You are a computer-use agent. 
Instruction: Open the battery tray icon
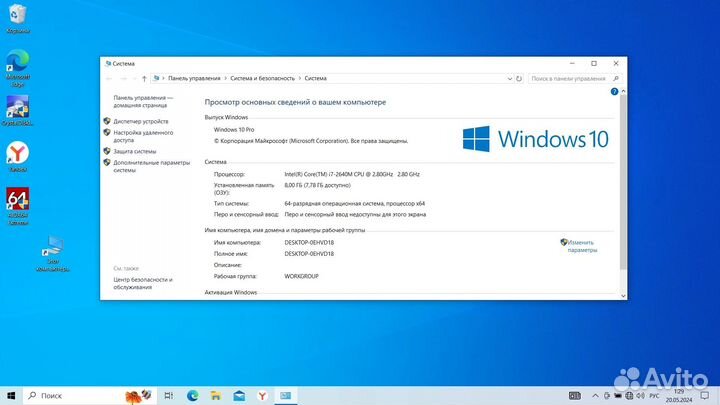618,395
